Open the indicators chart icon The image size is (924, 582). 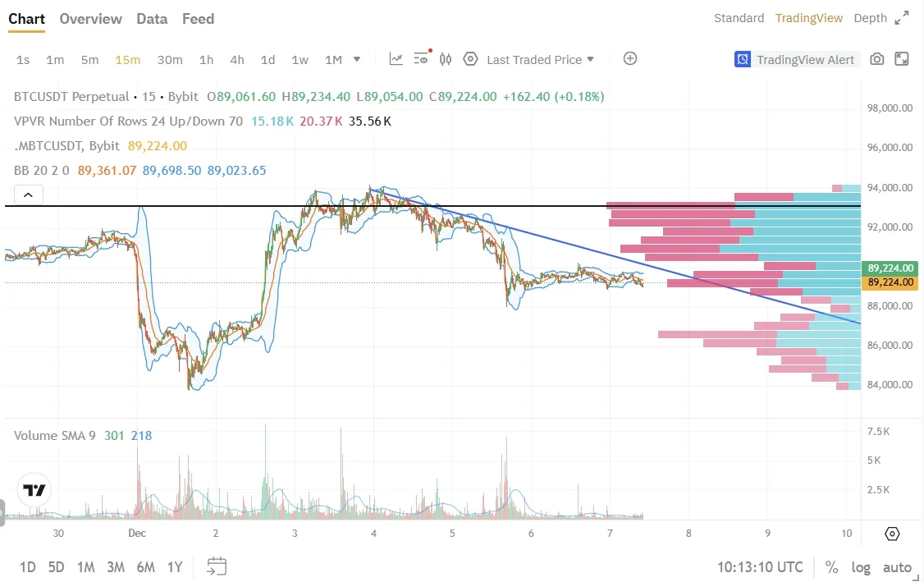pos(396,59)
